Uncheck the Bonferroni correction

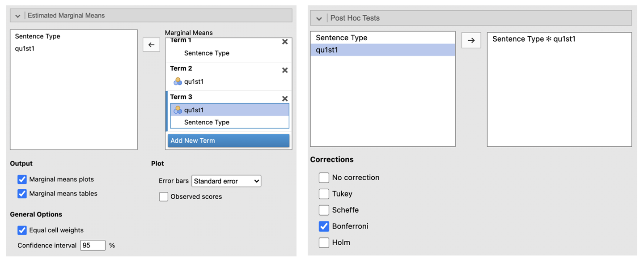(324, 226)
